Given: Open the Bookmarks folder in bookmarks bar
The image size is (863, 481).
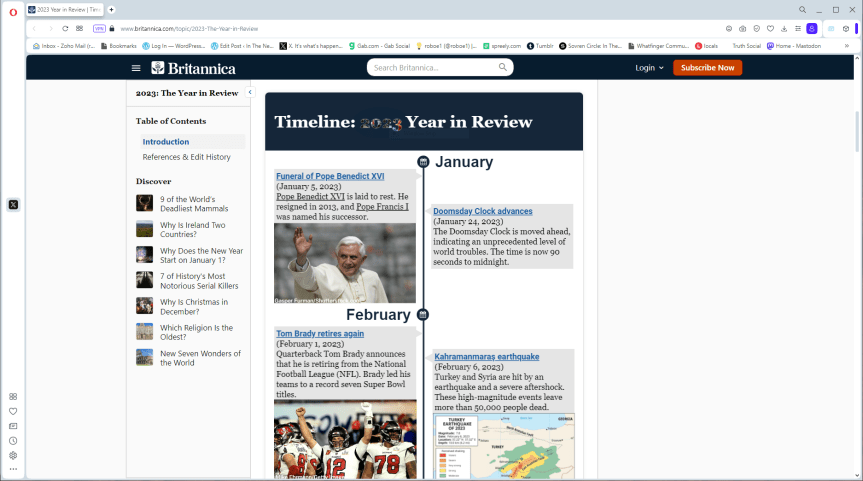Looking at the screenshot, I should 118,46.
